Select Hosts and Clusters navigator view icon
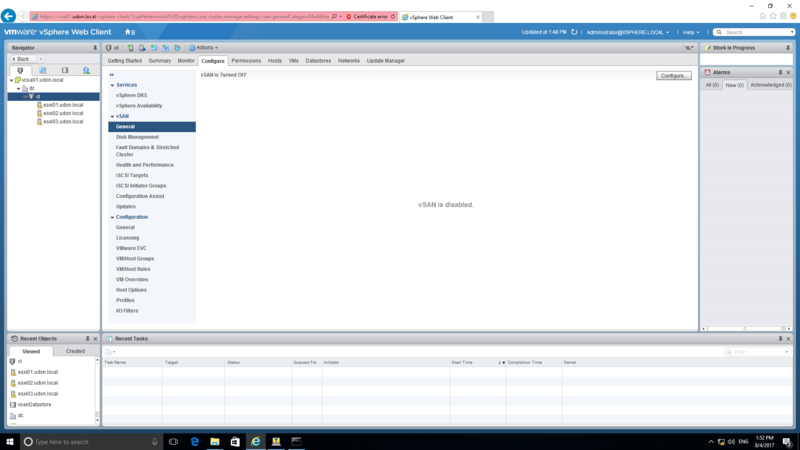The height and width of the screenshot is (450, 800). 20,70
